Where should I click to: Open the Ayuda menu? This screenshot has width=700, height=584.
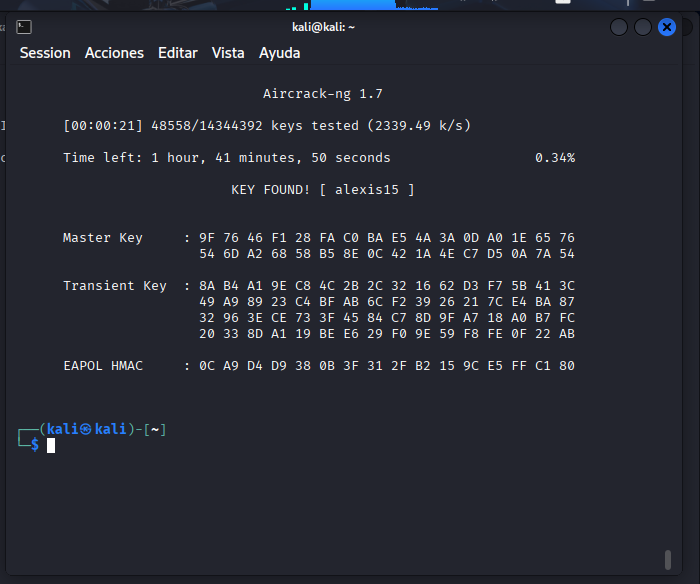click(279, 53)
